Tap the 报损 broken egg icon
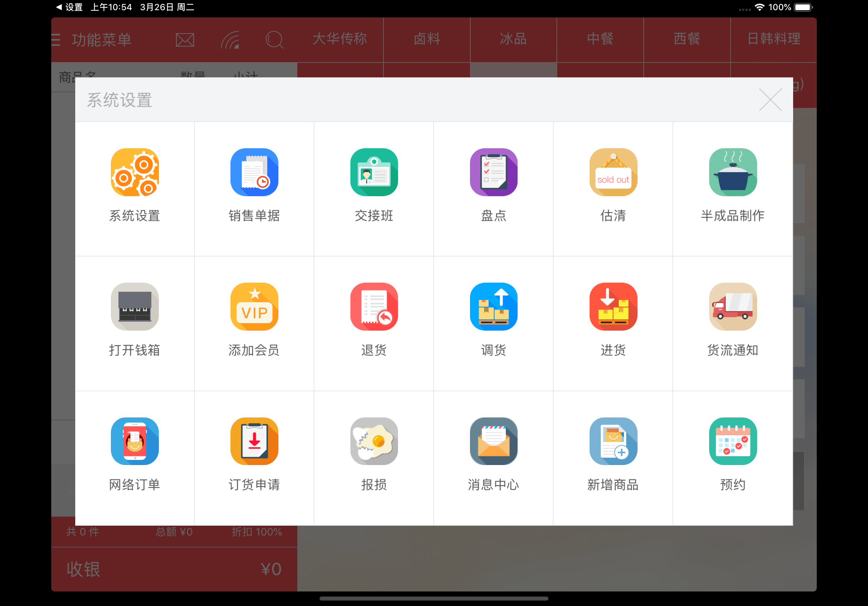 pos(374,441)
